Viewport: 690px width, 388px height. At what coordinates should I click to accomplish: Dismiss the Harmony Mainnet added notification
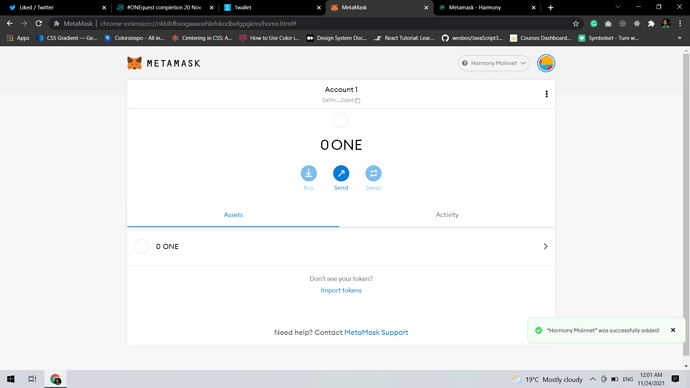click(673, 330)
